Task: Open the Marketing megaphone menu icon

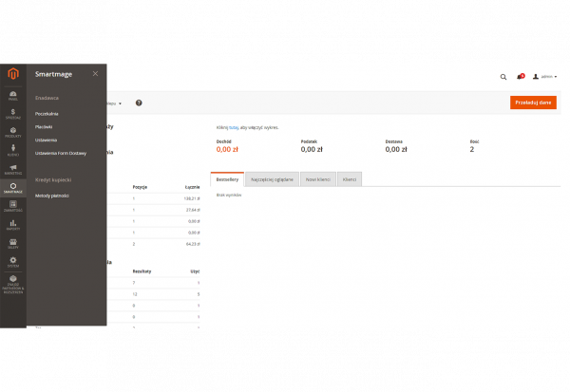Action: [x=13, y=169]
